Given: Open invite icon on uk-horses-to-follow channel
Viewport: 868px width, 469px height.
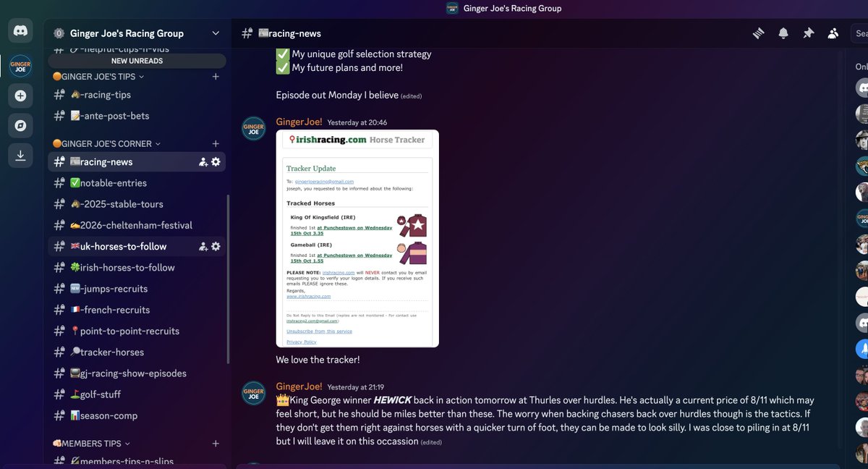Looking at the screenshot, I should (x=203, y=246).
